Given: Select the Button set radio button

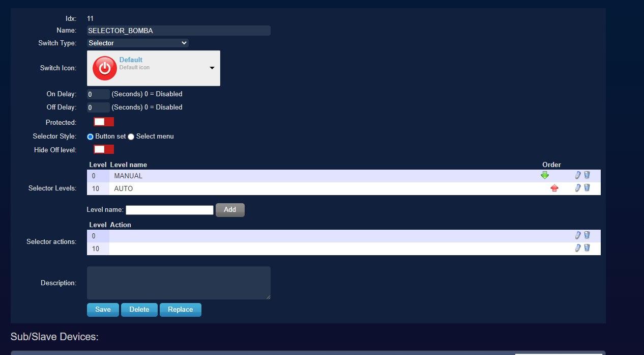Looking at the screenshot, I should [x=90, y=136].
